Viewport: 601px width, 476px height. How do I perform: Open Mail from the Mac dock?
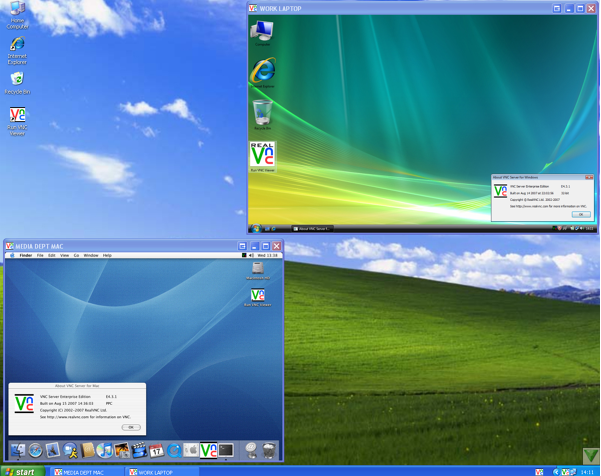pyautogui.click(x=53, y=450)
